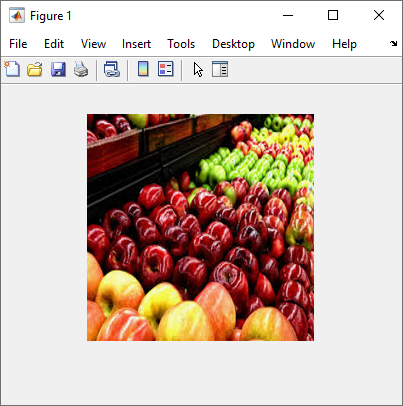The height and width of the screenshot is (406, 403).
Task: Open a file with the folder icon
Action: 35,69
